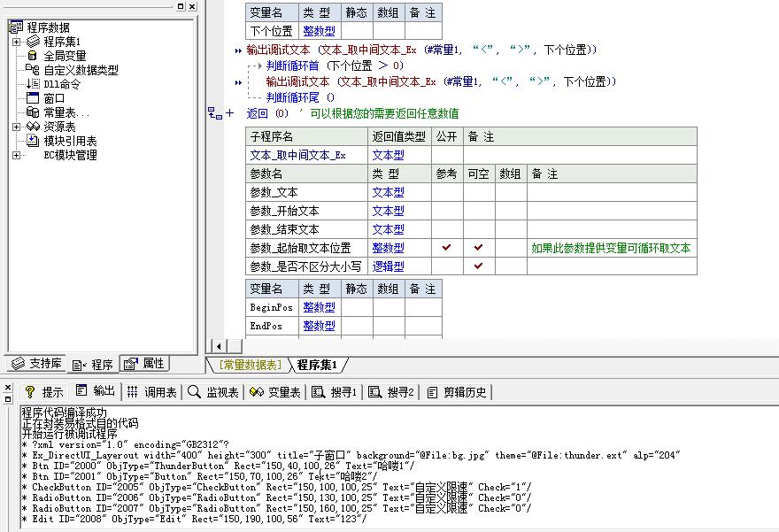Click the 判断循环首 code line
This screenshot has width=779, height=532.
[x=336, y=66]
